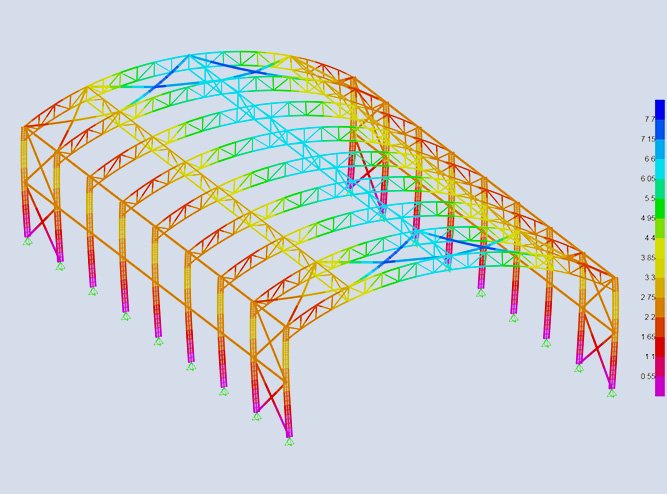Click the 7.7 legend value label

click(648, 119)
